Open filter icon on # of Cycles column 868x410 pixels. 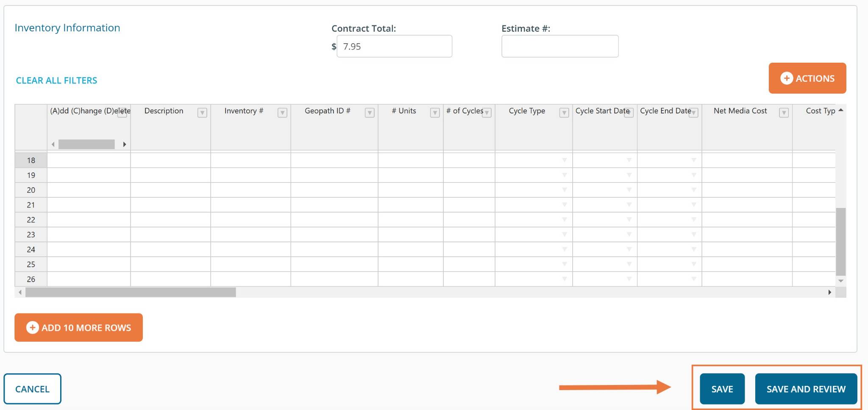pos(487,113)
